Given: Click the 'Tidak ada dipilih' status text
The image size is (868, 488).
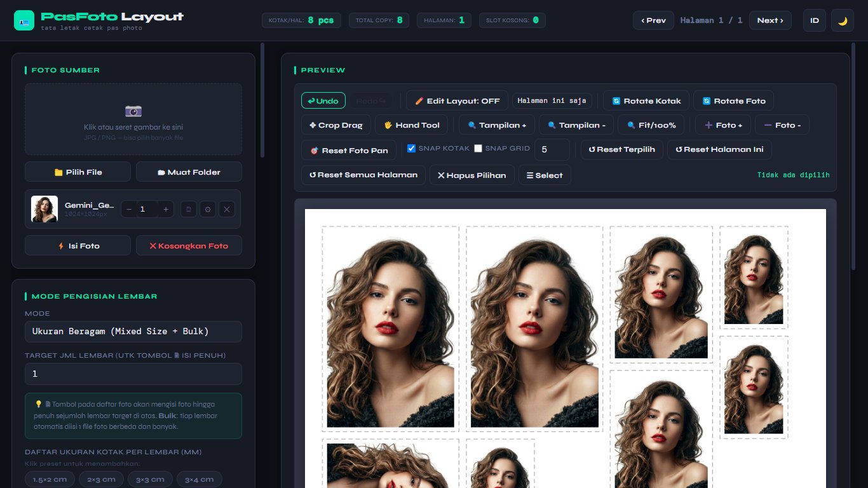Looking at the screenshot, I should pyautogui.click(x=793, y=175).
